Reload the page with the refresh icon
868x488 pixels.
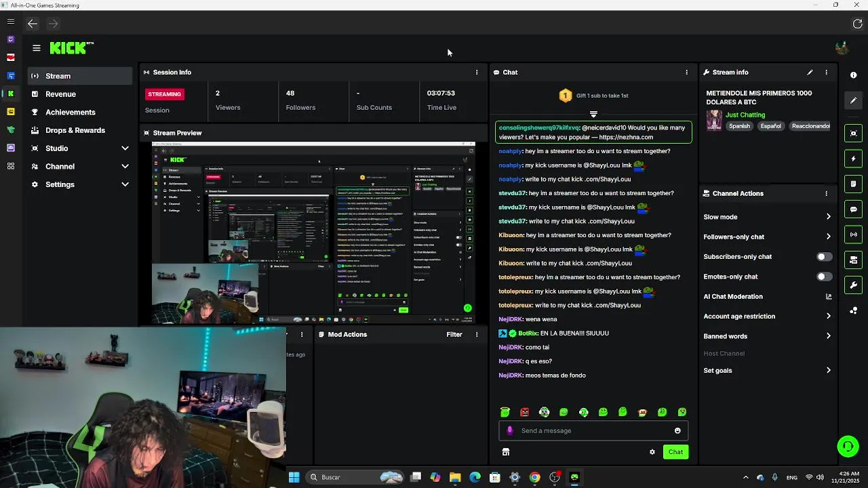pyautogui.click(x=857, y=24)
